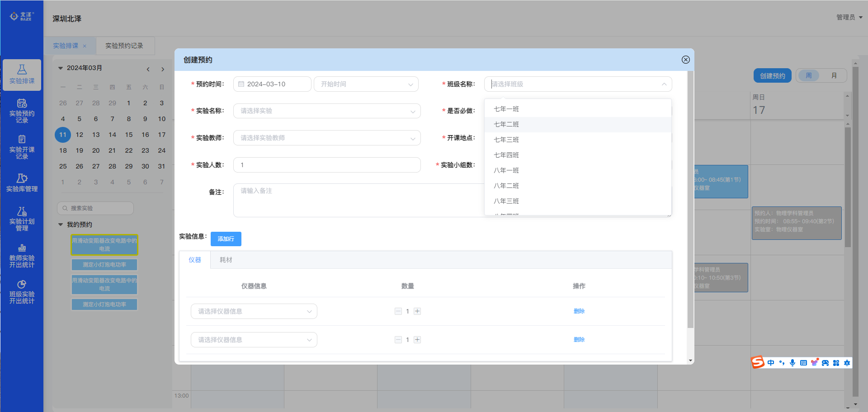
Task: Click the 添加行 button
Action: (226, 239)
